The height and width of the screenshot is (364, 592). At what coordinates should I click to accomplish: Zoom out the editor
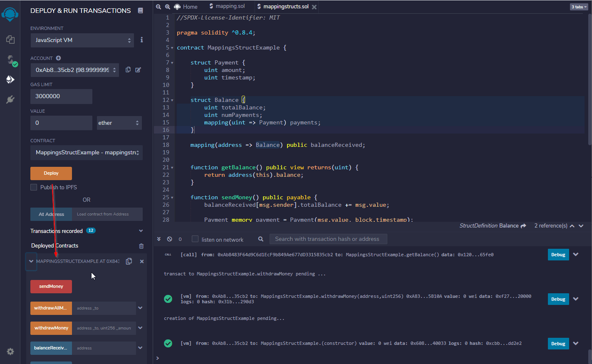click(159, 7)
